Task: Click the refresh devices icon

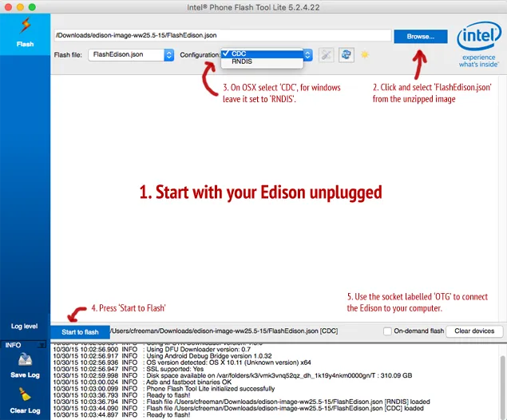Action: tap(347, 55)
